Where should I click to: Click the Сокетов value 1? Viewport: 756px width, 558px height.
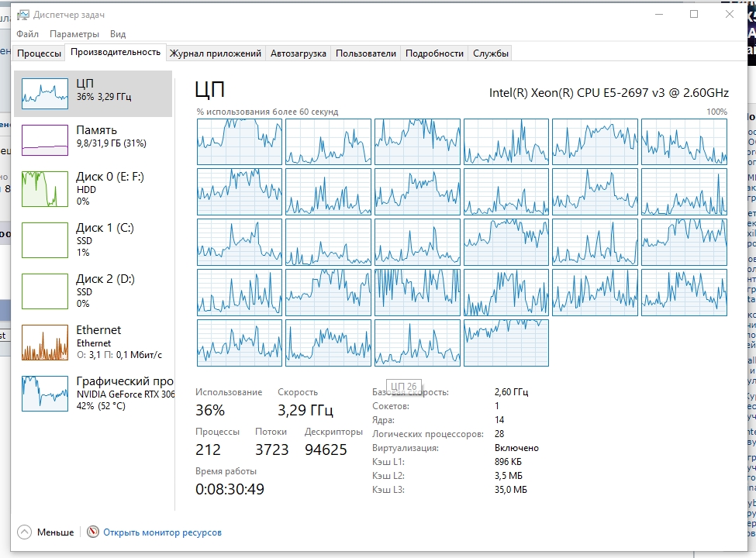pos(496,406)
